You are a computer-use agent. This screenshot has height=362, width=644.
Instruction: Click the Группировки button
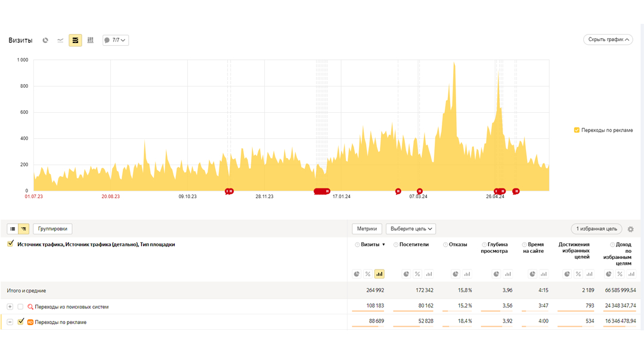click(52, 229)
